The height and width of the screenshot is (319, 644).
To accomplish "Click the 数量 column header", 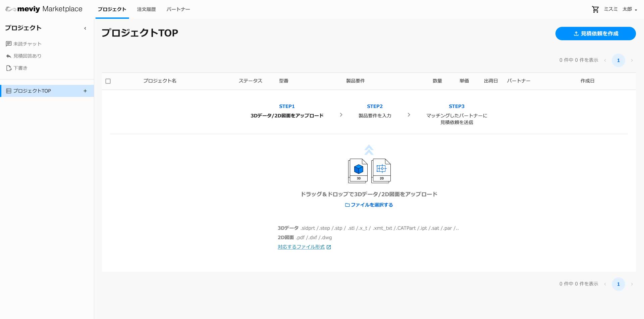I will [x=437, y=81].
